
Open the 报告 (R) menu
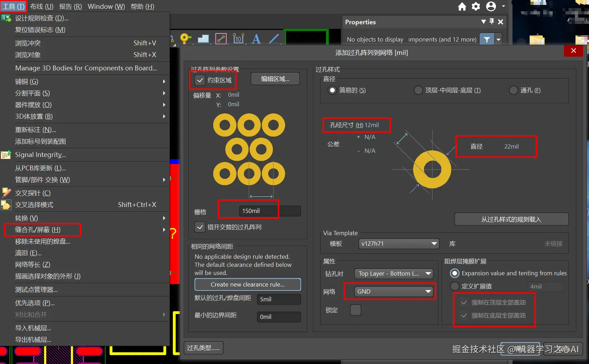point(70,6)
